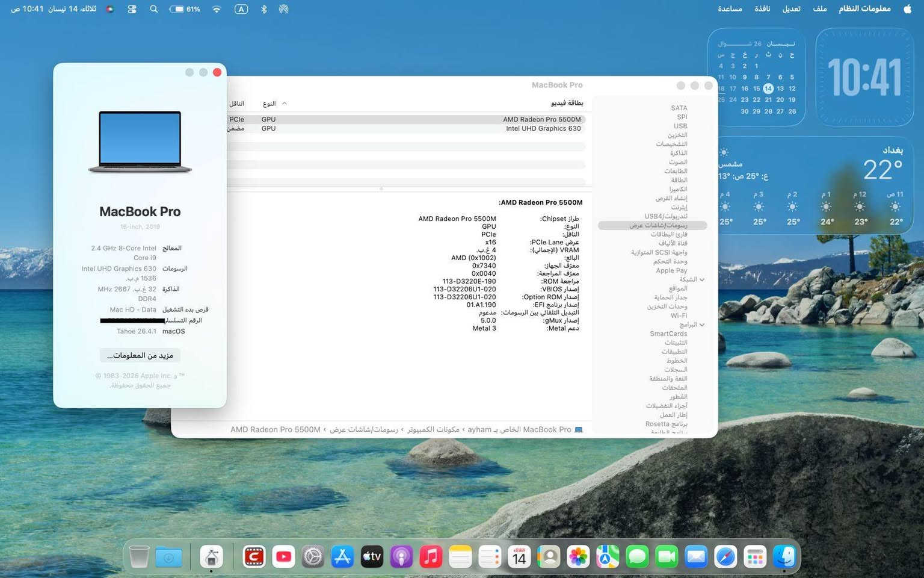The image size is (924, 578).
Task: Select الكاميرا in the sidebar
Action: [678, 189]
